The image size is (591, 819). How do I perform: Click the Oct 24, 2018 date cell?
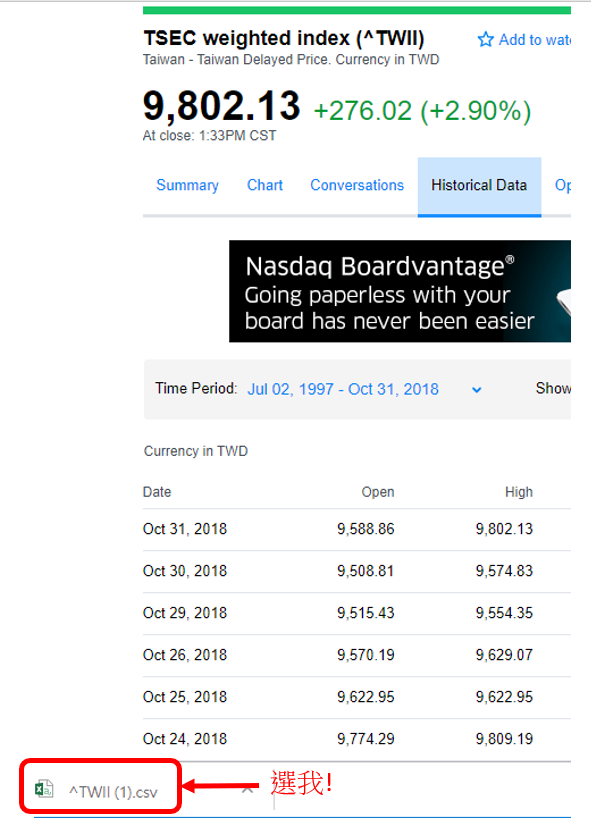[185, 739]
